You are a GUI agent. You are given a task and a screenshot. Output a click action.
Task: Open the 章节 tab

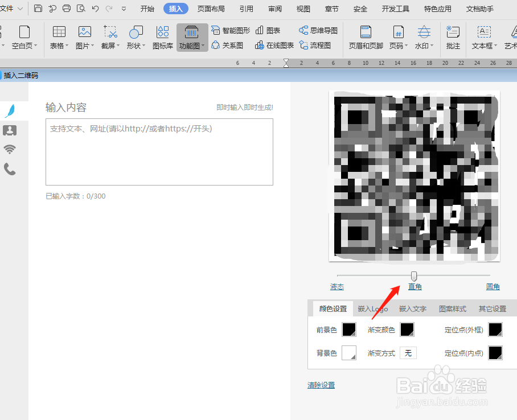(332, 9)
